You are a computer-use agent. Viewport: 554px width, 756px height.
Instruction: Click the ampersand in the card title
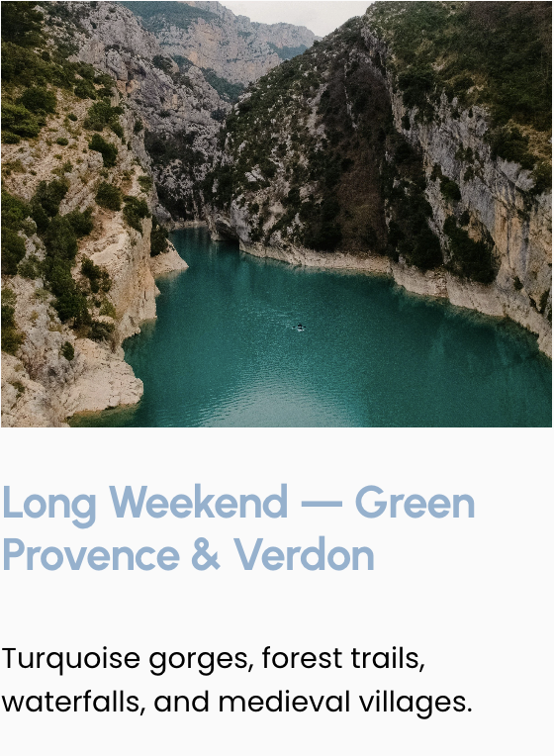tap(206, 554)
